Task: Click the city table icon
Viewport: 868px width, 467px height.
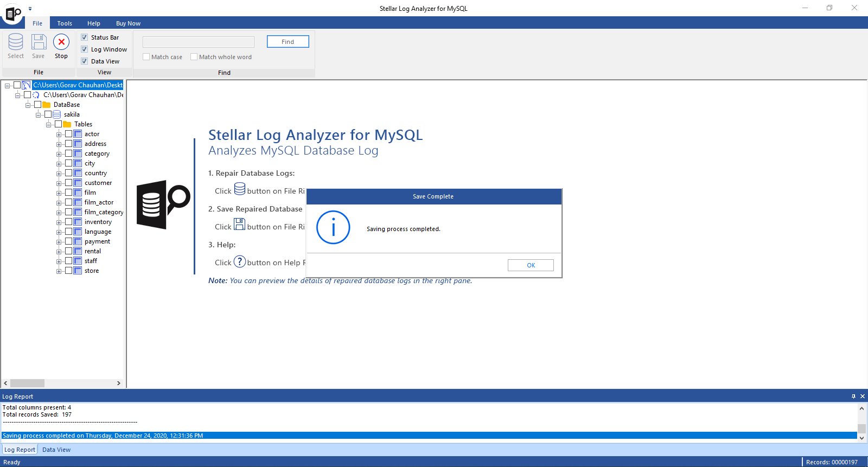Action: pos(78,163)
